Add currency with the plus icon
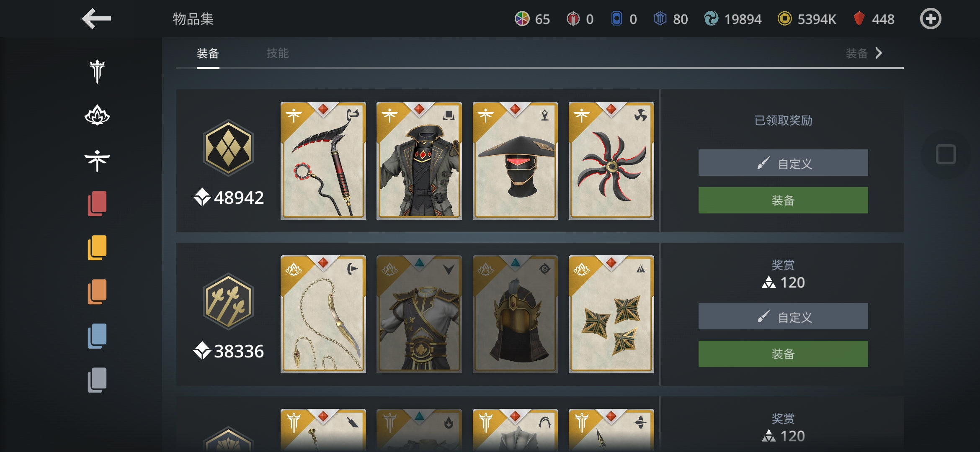Viewport: 980px width, 452px height. tap(931, 19)
